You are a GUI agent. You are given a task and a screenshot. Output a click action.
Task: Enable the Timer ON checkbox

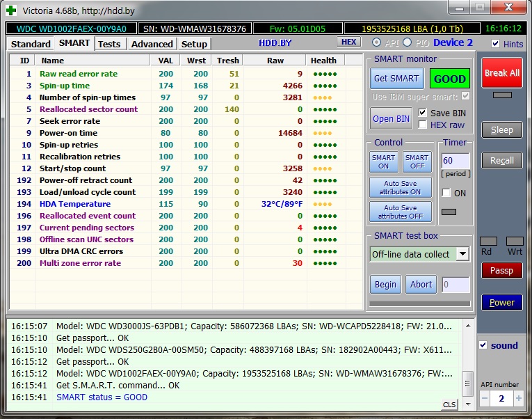pyautogui.click(x=446, y=193)
